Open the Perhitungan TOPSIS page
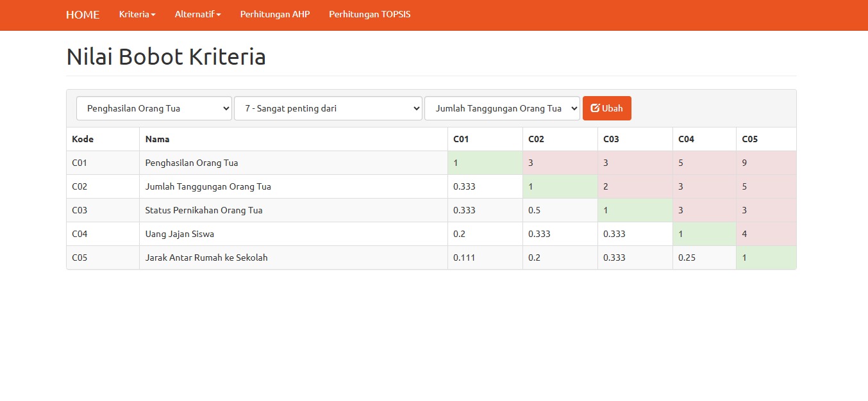868x401 pixels. click(x=370, y=14)
